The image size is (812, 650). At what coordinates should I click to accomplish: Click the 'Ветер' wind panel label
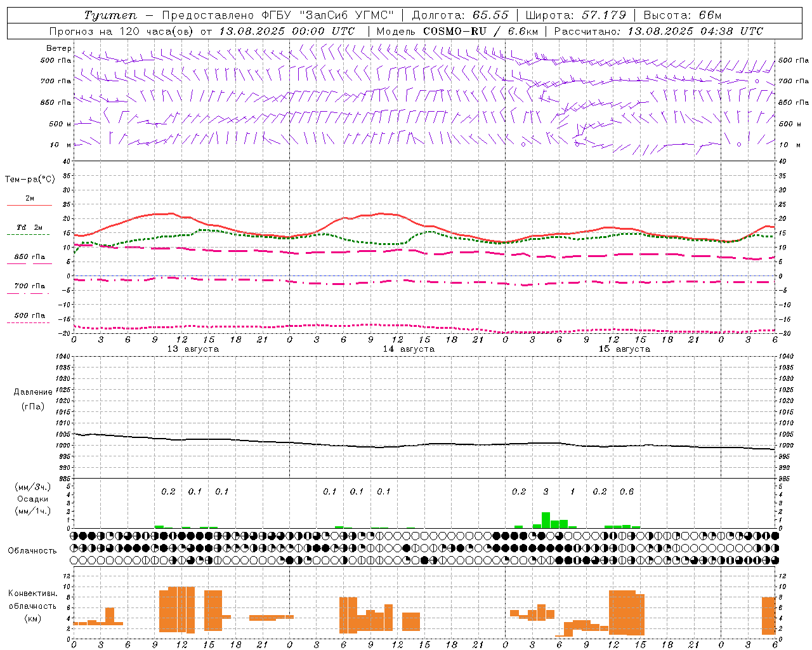click(x=58, y=48)
